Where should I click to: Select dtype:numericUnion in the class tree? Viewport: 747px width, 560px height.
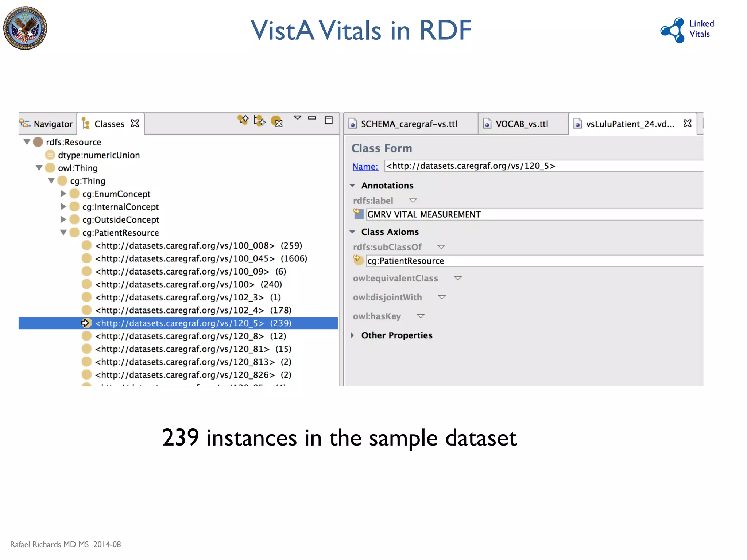click(99, 155)
